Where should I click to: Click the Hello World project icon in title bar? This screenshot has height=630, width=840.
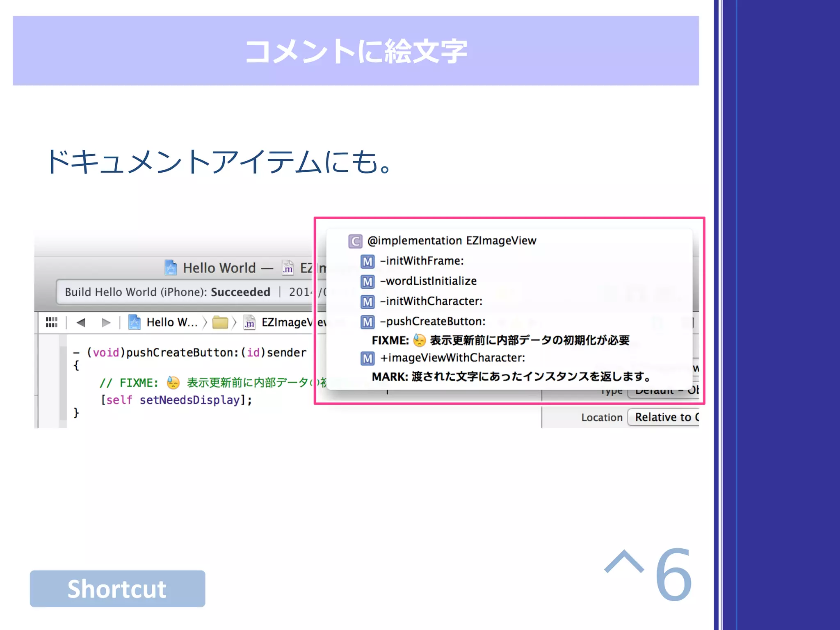[x=171, y=267]
